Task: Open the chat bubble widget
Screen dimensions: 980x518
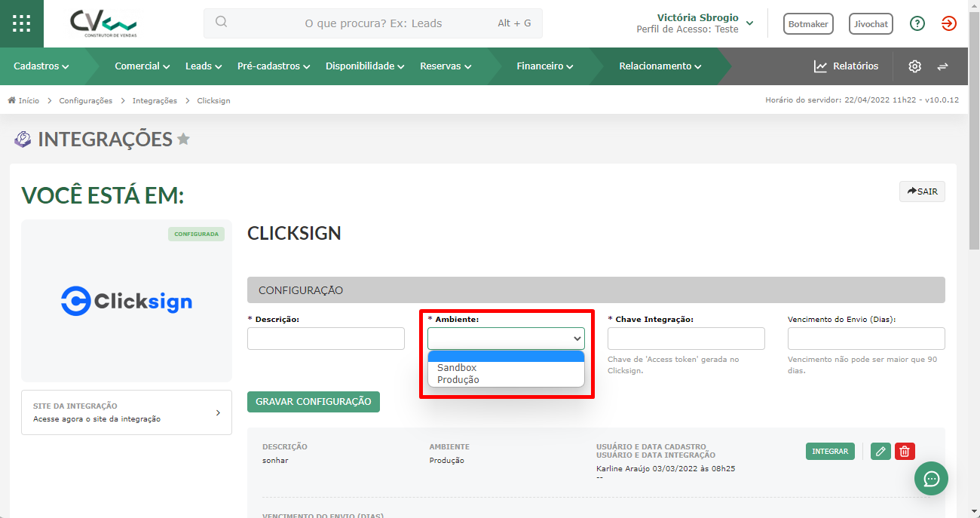Action: coord(931,478)
